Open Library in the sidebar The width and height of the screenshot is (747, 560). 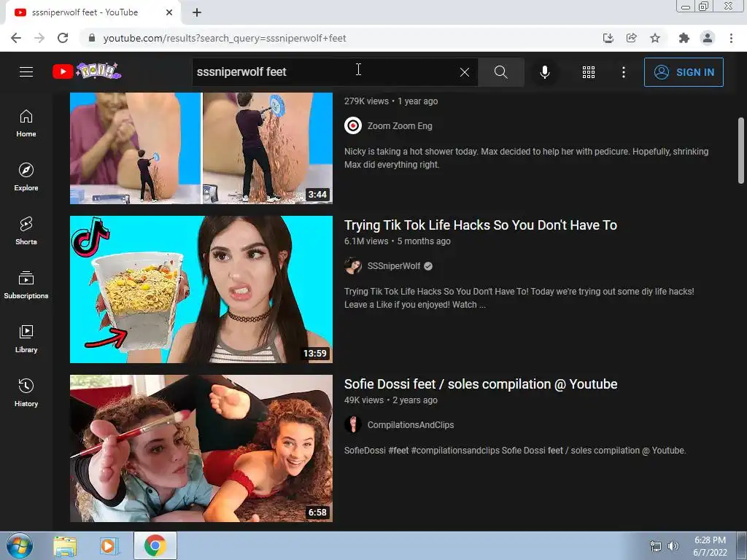[26, 339]
